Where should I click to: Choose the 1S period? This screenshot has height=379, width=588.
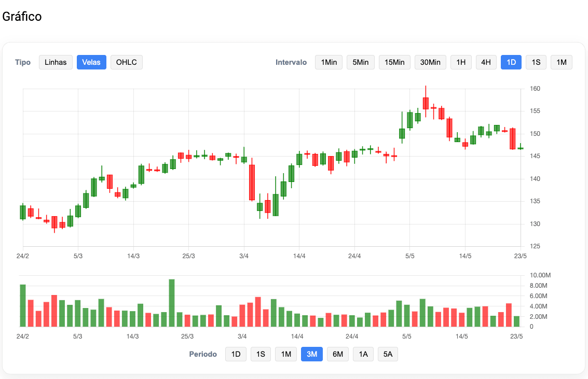(261, 354)
